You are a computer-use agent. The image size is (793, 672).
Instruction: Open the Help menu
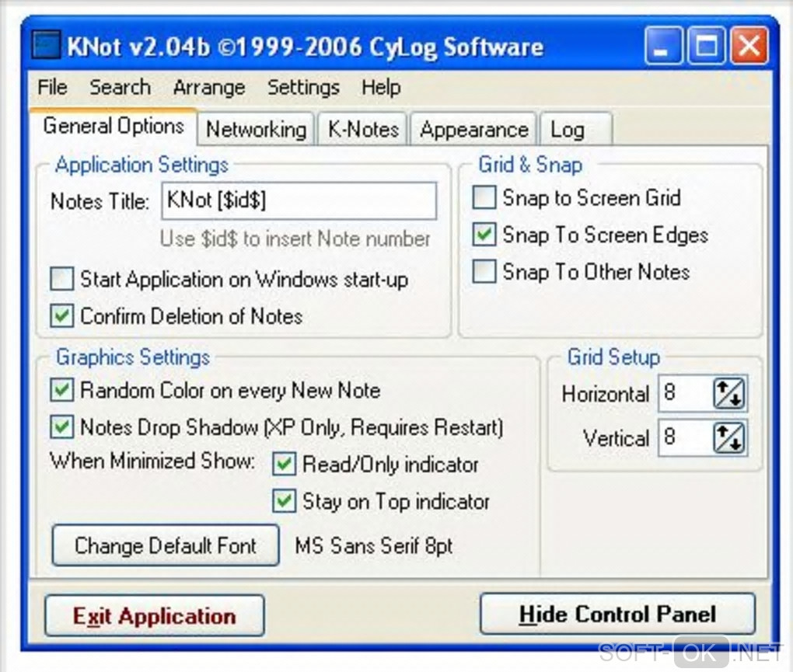(381, 88)
